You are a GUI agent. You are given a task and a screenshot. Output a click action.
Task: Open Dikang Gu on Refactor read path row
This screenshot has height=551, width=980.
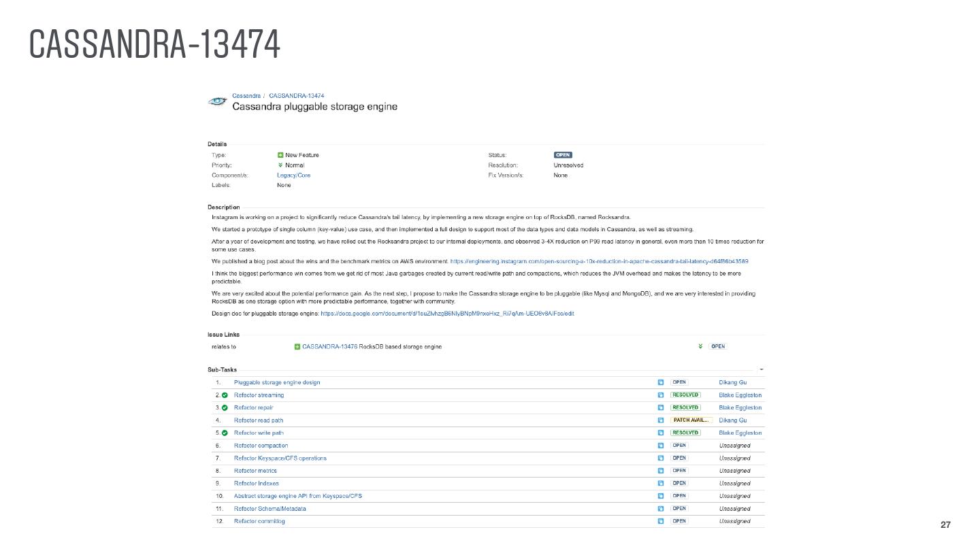coord(733,420)
